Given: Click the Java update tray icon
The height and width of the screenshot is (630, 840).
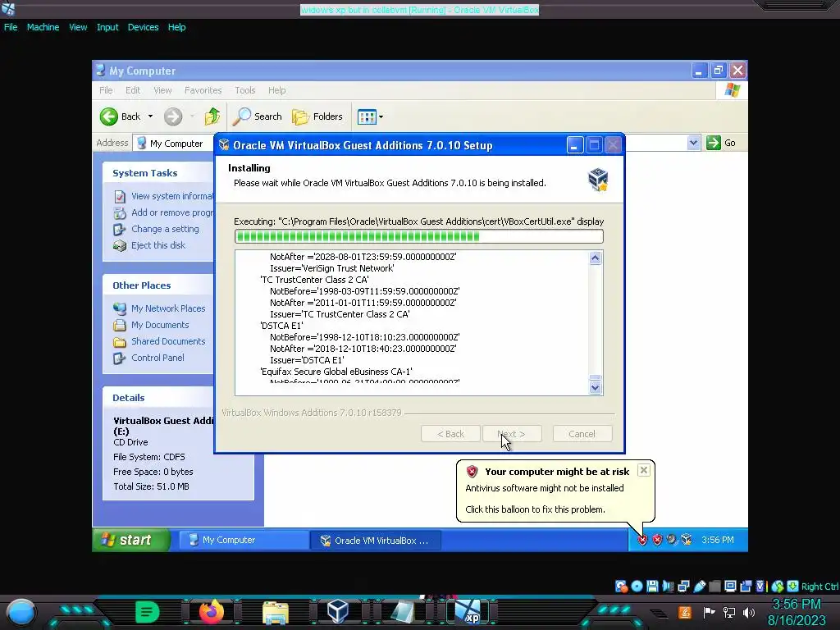Looking at the screenshot, I should click(685, 612).
